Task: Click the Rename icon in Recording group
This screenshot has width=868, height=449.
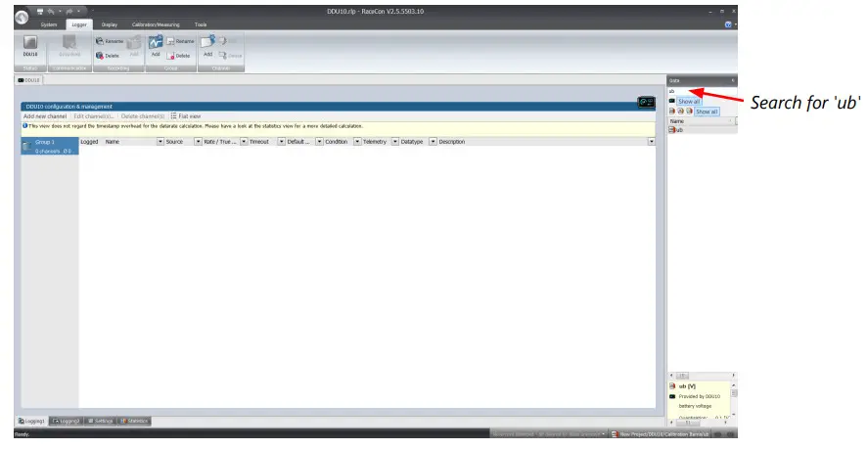Action: tap(100, 41)
